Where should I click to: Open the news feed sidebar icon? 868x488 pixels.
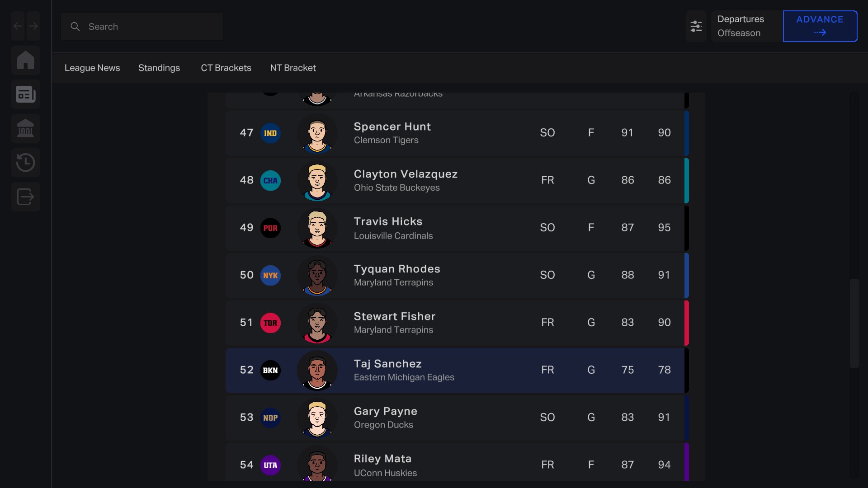click(26, 94)
